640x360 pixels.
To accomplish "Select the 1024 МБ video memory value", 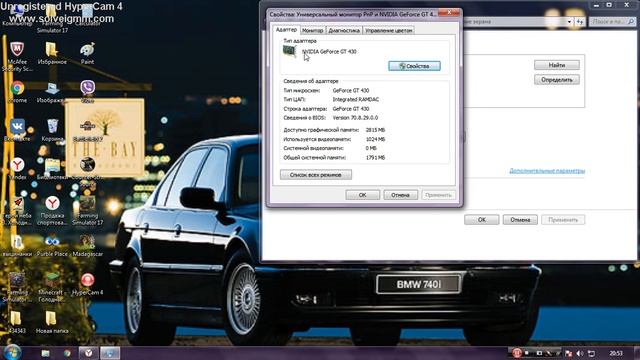I will point(375,139).
